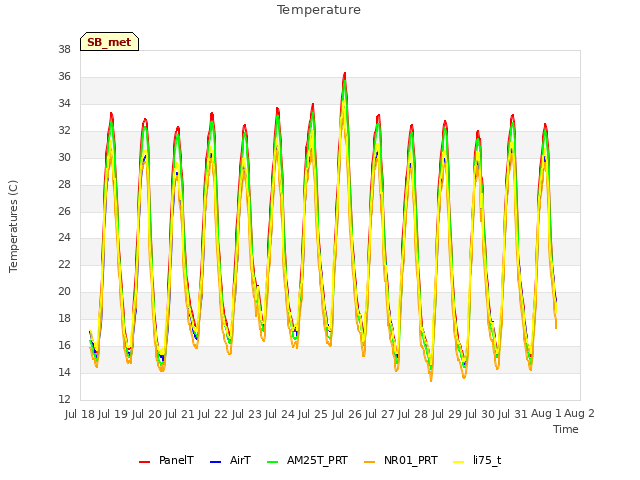Click the 18 y-axis tick label

[64, 318]
